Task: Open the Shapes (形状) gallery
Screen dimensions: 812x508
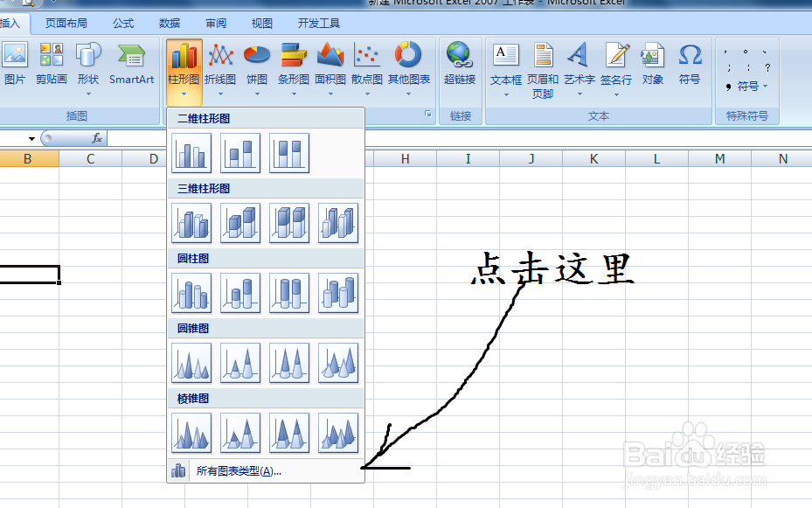Action: 88,69
